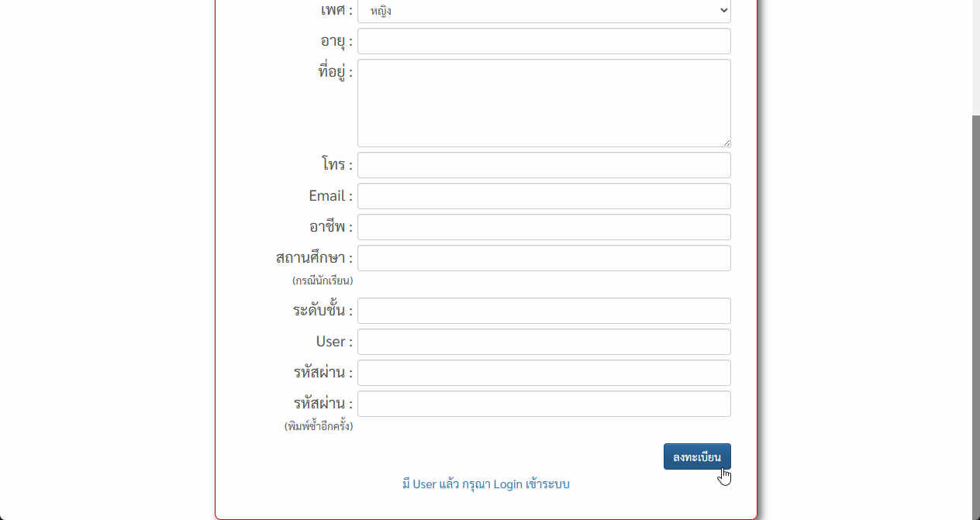Screen dimensions: 980x520
Task: Focus the ที่อยู่ address text area
Action: pyautogui.click(x=543, y=103)
